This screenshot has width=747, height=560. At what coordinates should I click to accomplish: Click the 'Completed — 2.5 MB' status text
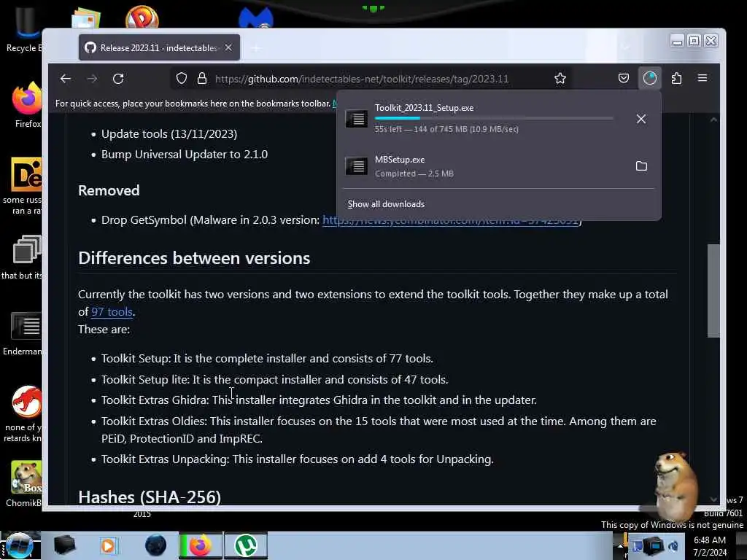coord(414,174)
